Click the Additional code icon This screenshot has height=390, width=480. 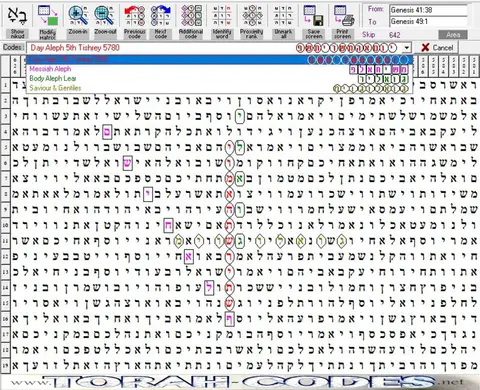pos(191,16)
